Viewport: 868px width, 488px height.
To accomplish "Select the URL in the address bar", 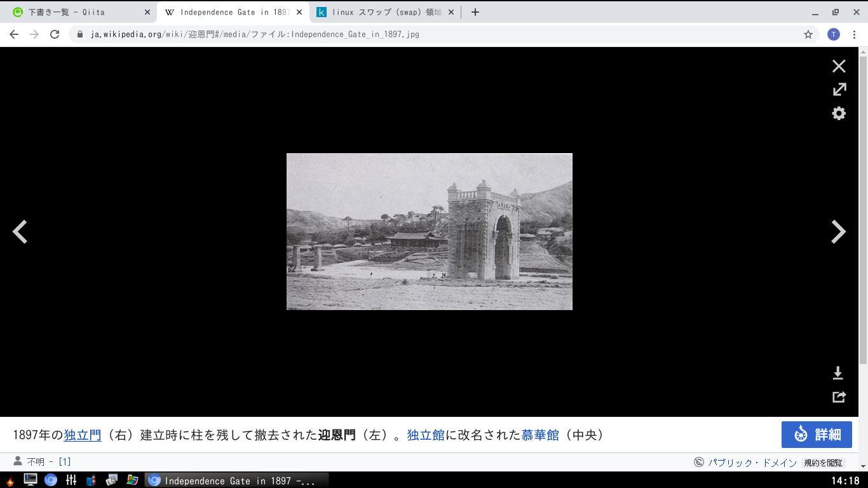I will pos(254,34).
